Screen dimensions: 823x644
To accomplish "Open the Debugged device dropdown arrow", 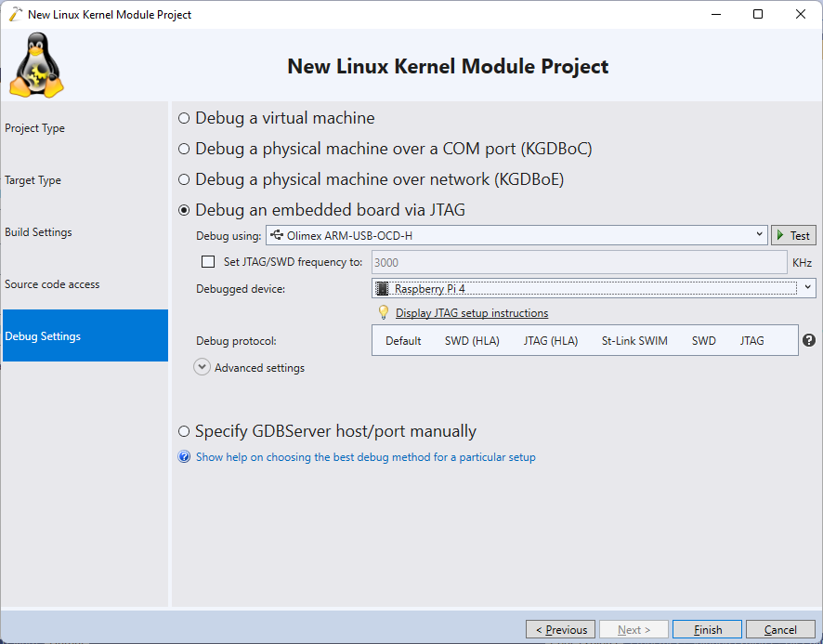I will [808, 287].
